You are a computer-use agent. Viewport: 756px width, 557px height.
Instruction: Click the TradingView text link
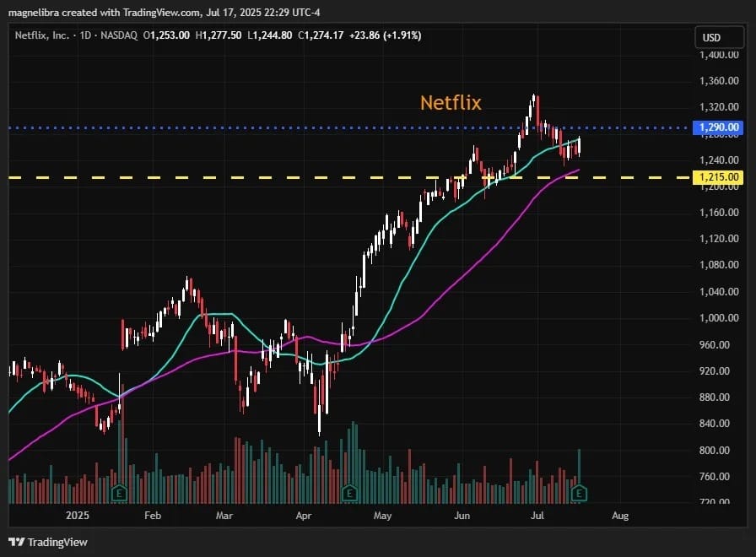57,542
